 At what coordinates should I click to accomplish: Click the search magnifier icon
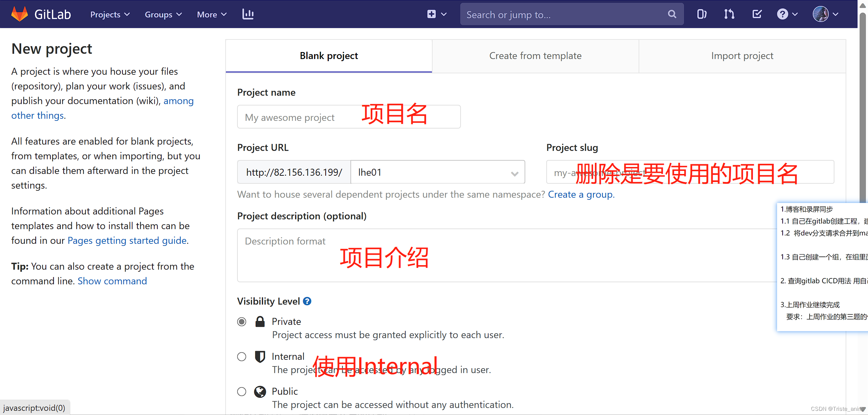click(x=672, y=14)
